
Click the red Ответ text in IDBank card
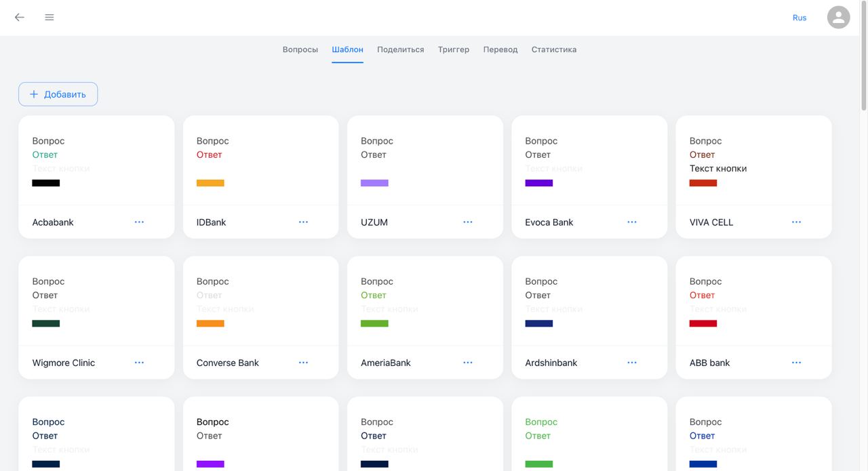[x=210, y=155]
